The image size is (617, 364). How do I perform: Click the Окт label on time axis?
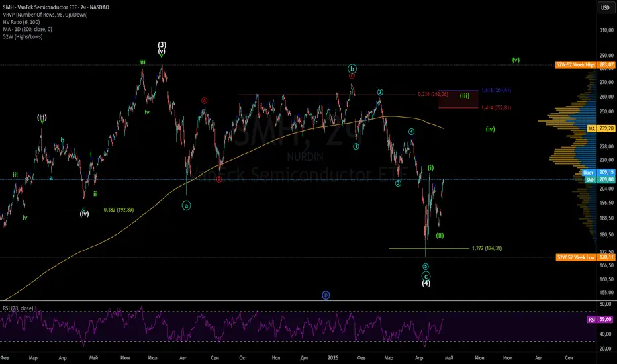(243, 357)
